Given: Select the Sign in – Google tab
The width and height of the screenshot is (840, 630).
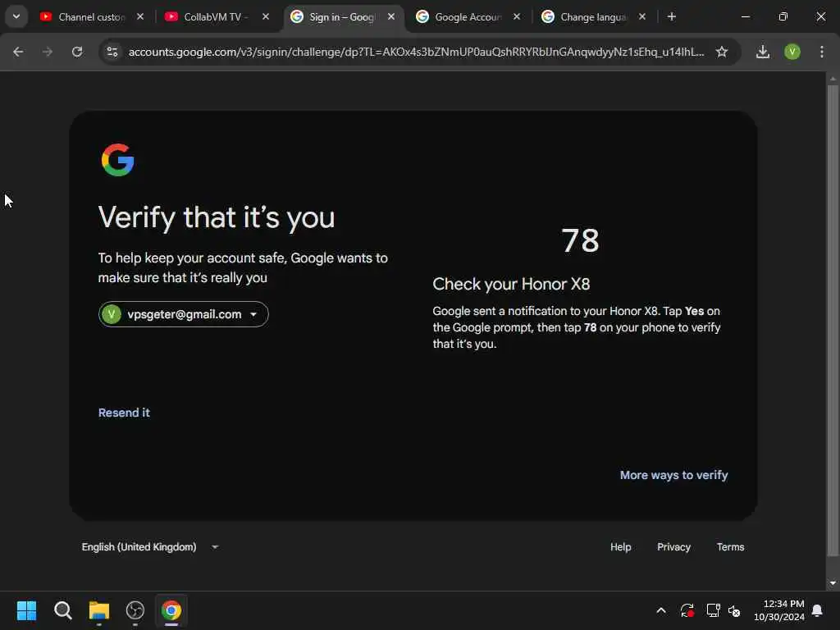Looking at the screenshot, I should (342, 16).
